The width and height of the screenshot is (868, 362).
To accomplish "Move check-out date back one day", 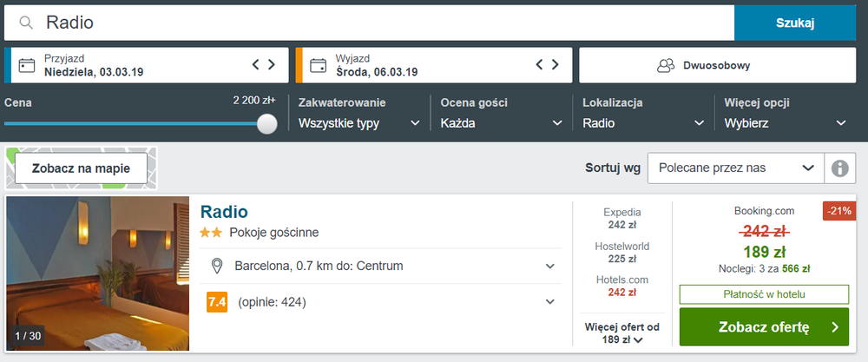I will [540, 65].
